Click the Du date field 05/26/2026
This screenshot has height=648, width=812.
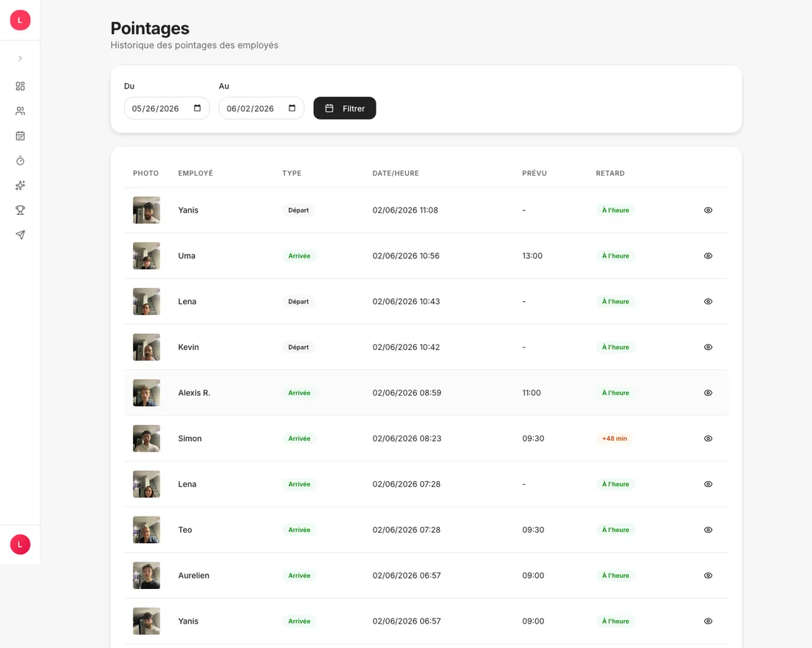[x=167, y=108]
